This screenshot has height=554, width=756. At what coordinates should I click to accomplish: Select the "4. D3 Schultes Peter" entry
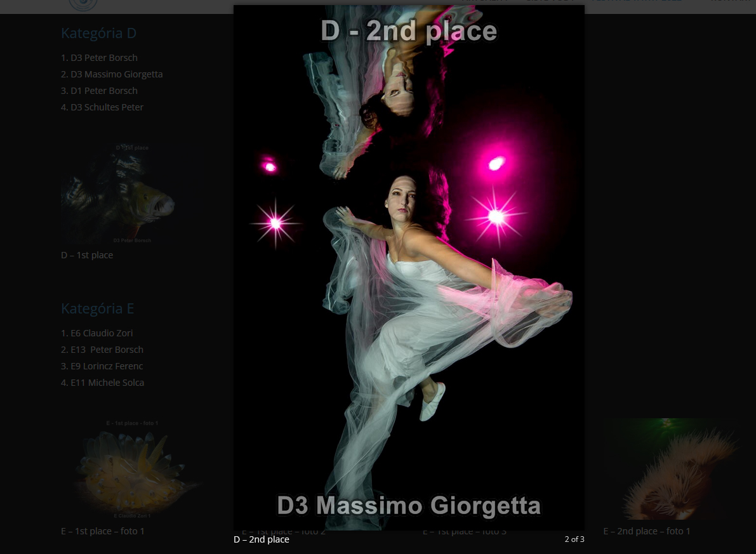(102, 107)
